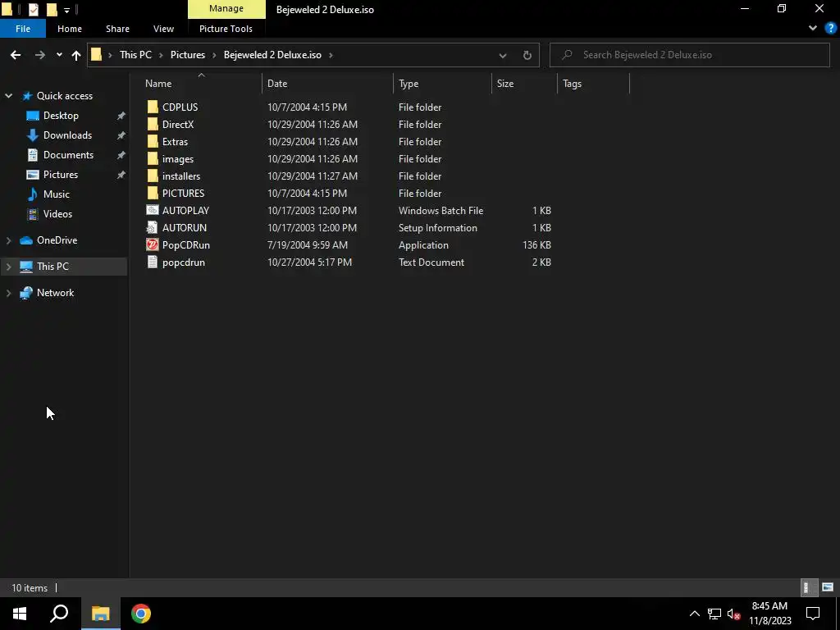Go forward with the forward arrow

tap(40, 55)
